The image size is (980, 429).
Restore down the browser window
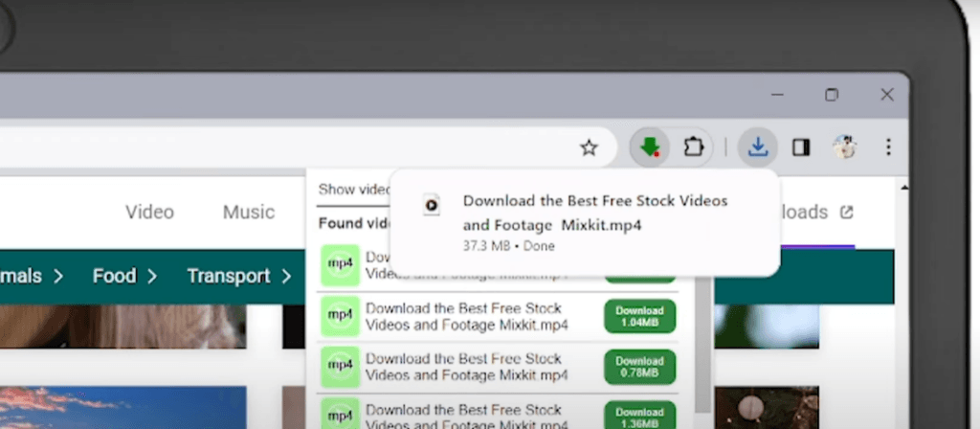(x=832, y=95)
